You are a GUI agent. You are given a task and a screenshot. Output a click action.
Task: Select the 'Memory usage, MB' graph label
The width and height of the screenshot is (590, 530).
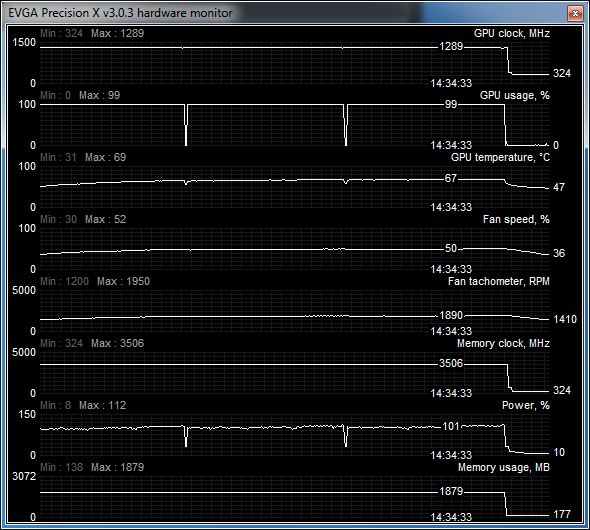[x=504, y=468]
